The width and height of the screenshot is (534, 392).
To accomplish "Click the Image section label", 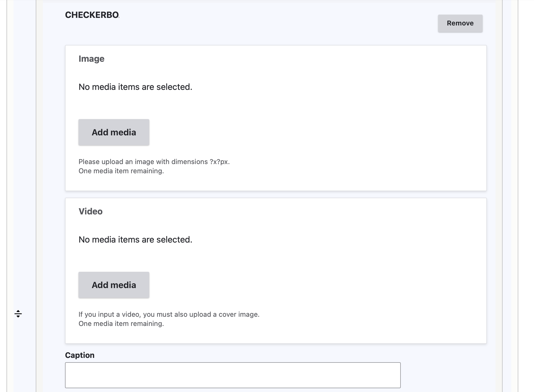I will [92, 59].
